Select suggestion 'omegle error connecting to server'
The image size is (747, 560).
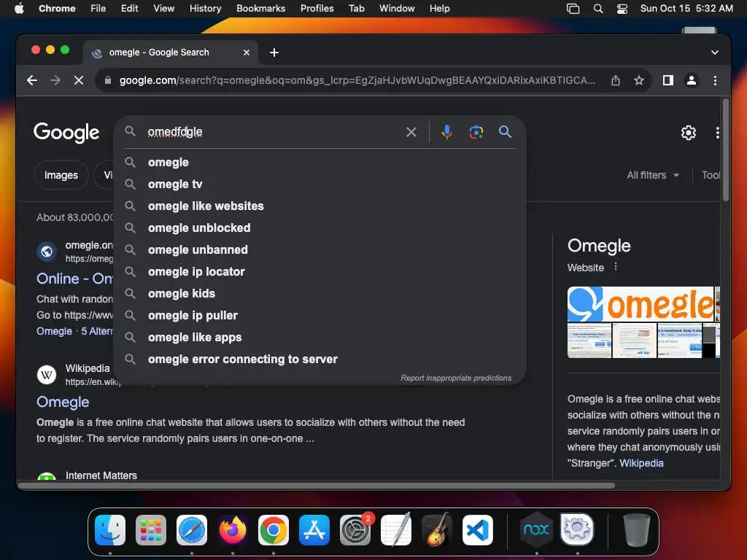[x=320, y=359]
